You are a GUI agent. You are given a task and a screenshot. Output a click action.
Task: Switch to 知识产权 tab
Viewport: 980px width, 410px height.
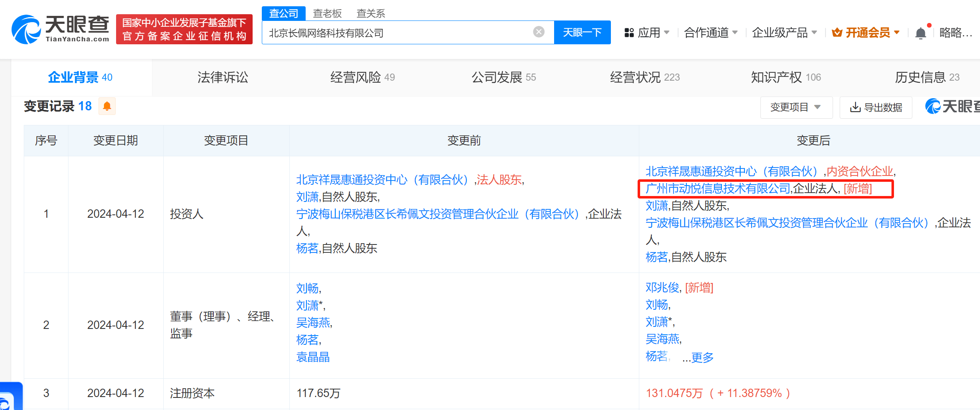786,77
